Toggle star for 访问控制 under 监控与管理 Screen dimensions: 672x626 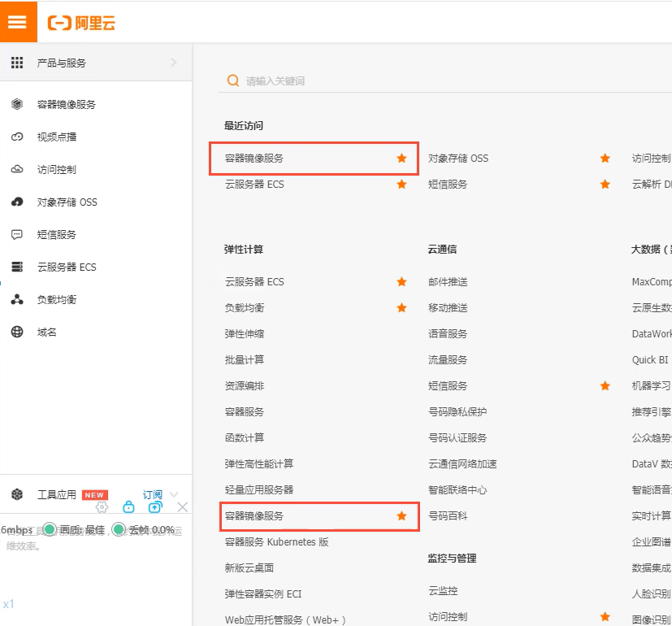click(x=605, y=617)
